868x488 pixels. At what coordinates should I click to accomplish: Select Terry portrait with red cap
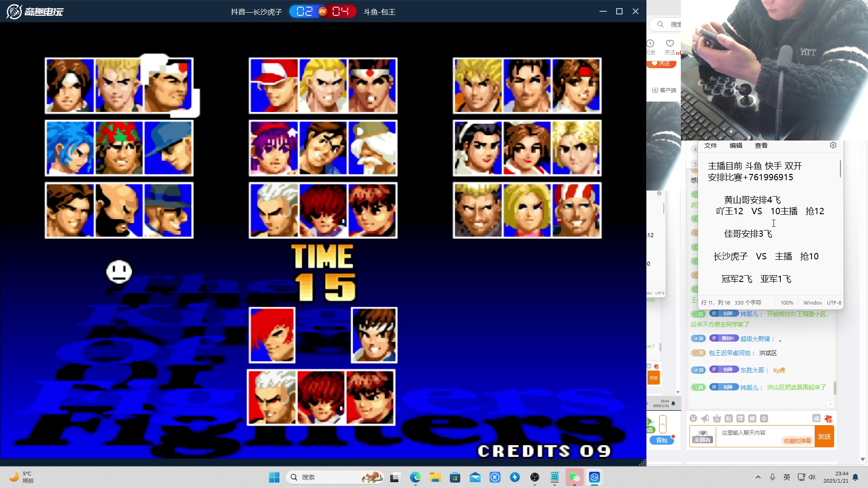[274, 85]
